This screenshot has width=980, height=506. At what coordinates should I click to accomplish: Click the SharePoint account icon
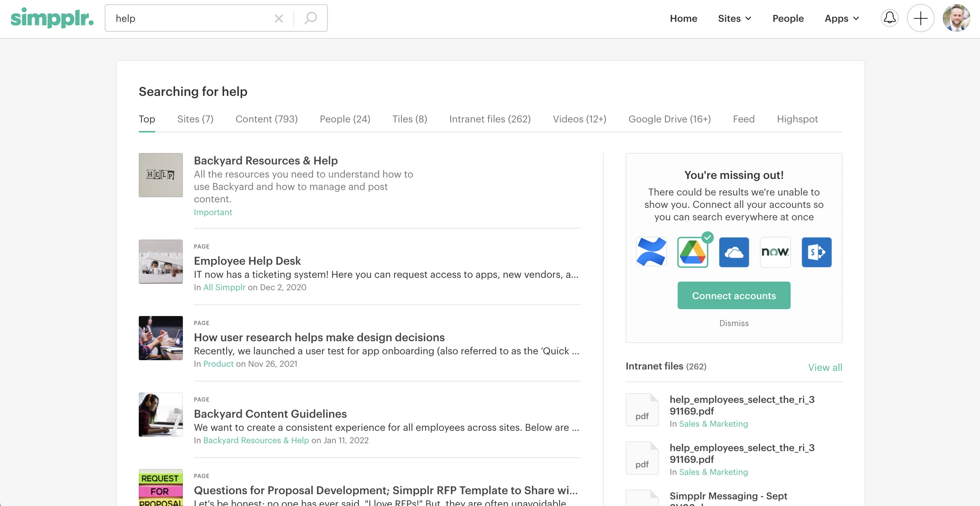coord(817,252)
